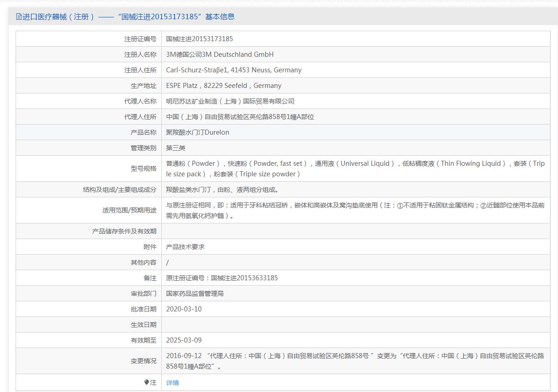This screenshot has height=392, width=558.
Task: Select approval date 2020-03-10
Action: 184,309
